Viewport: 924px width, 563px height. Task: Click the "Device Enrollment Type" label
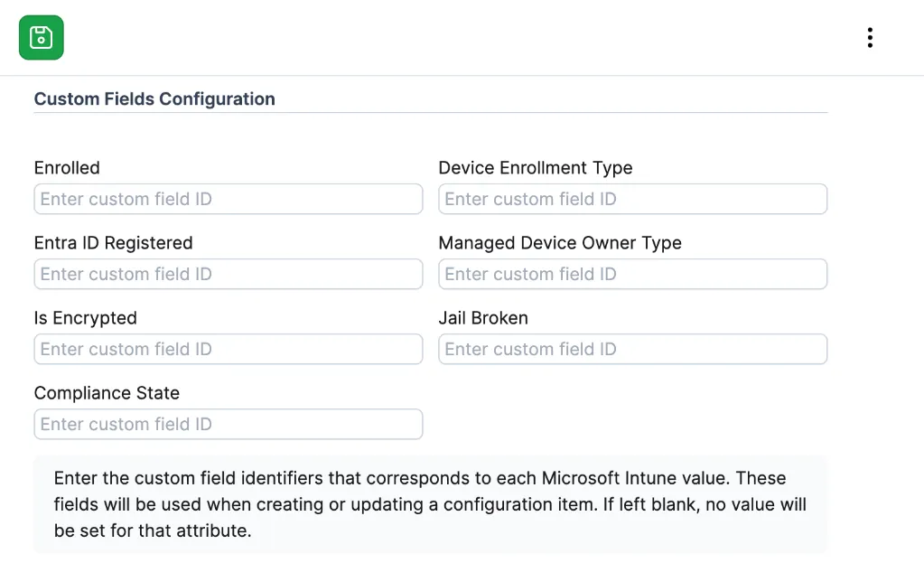click(x=535, y=168)
